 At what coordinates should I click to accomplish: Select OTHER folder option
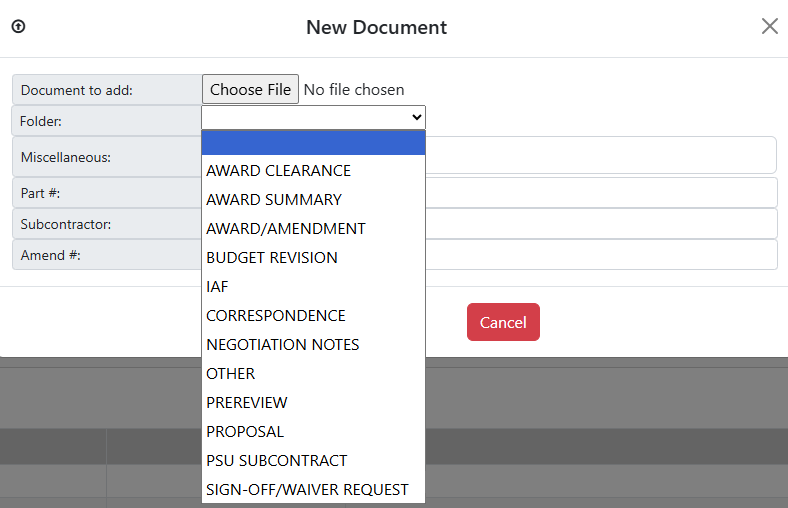tap(314, 374)
